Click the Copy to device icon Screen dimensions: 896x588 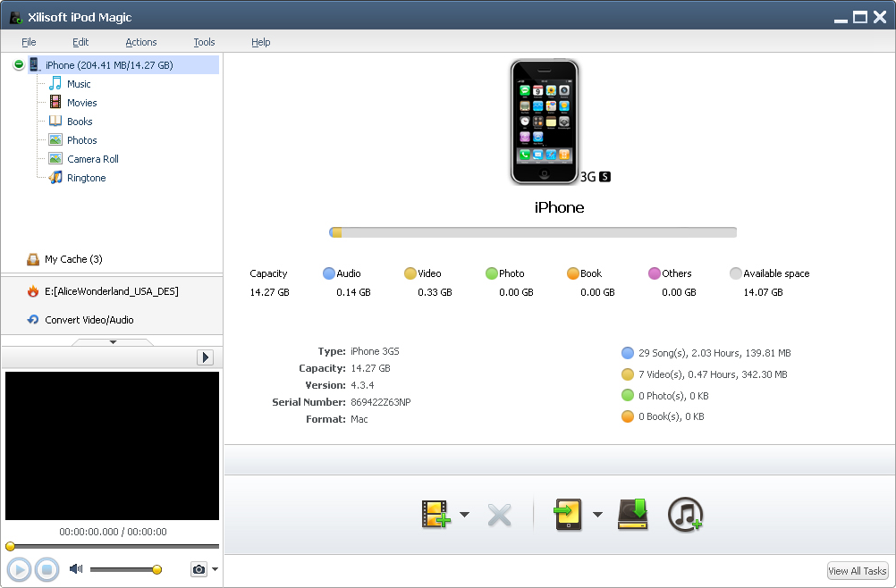[568, 515]
